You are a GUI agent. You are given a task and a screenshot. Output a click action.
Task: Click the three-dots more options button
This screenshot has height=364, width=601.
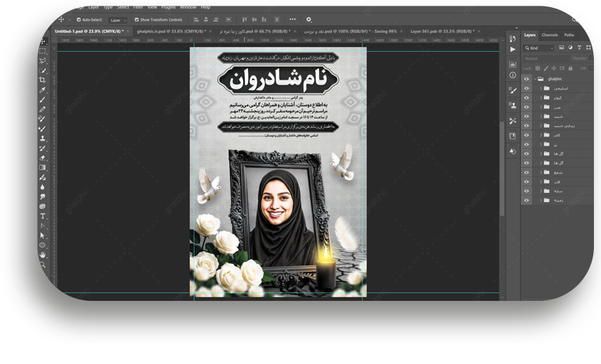(x=292, y=20)
